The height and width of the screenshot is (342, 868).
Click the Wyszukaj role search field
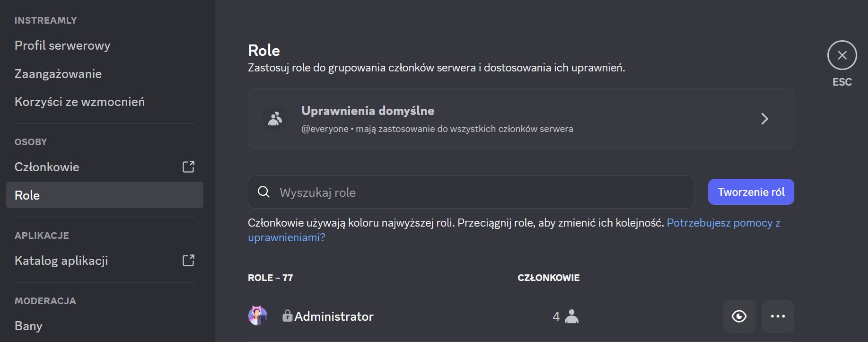(426, 192)
